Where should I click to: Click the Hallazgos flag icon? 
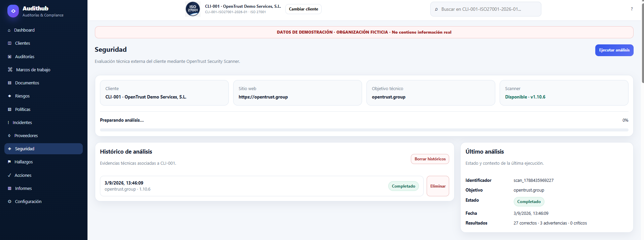pos(9,162)
